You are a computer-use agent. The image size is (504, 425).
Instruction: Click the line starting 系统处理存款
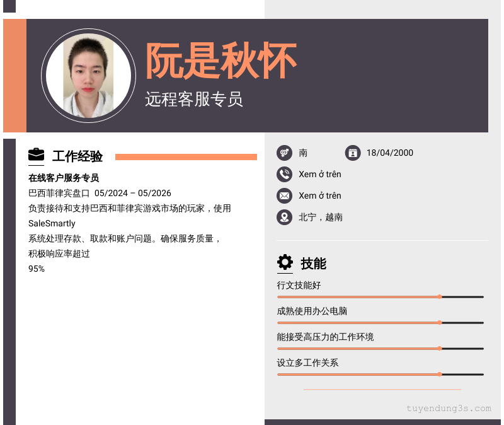pyautogui.click(x=124, y=238)
